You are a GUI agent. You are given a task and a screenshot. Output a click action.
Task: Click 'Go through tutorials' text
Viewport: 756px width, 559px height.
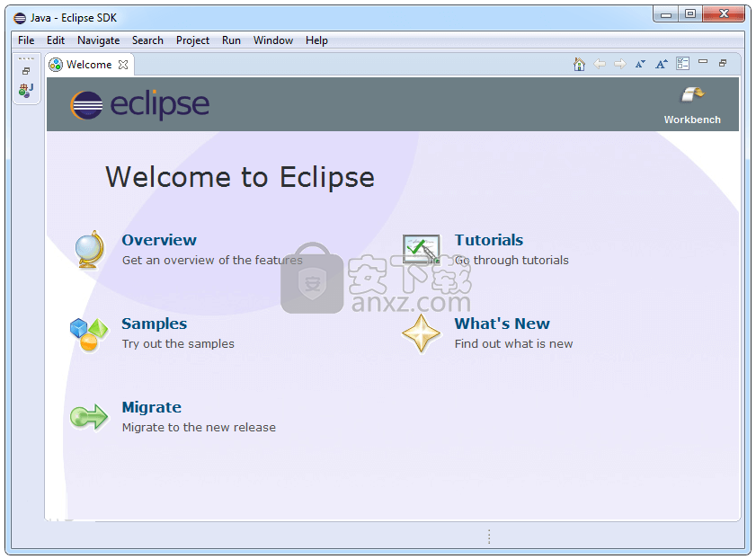pyautogui.click(x=511, y=261)
